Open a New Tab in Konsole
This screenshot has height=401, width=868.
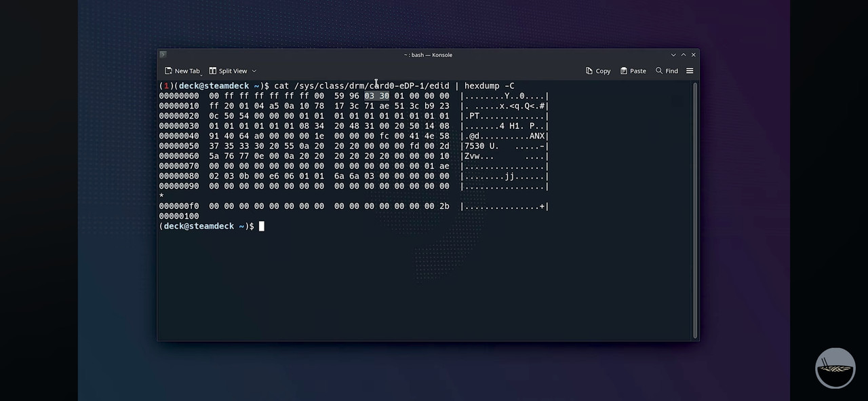pos(183,71)
